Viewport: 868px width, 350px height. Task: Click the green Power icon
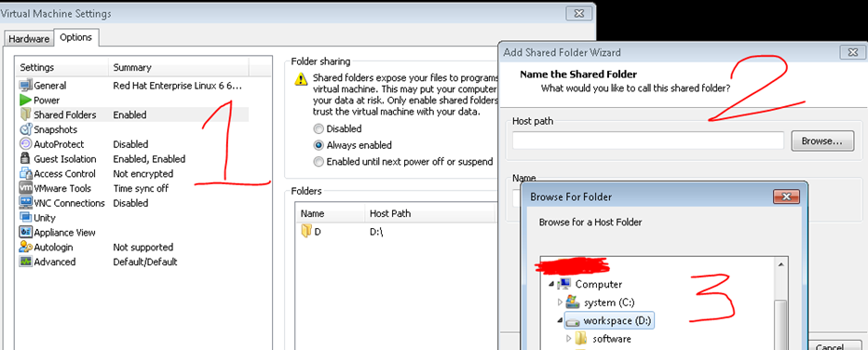click(26, 101)
